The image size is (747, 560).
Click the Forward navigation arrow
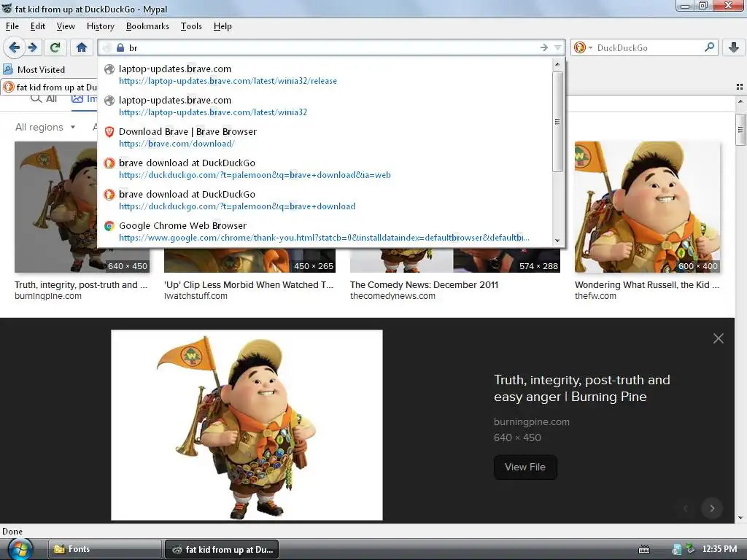click(33, 47)
